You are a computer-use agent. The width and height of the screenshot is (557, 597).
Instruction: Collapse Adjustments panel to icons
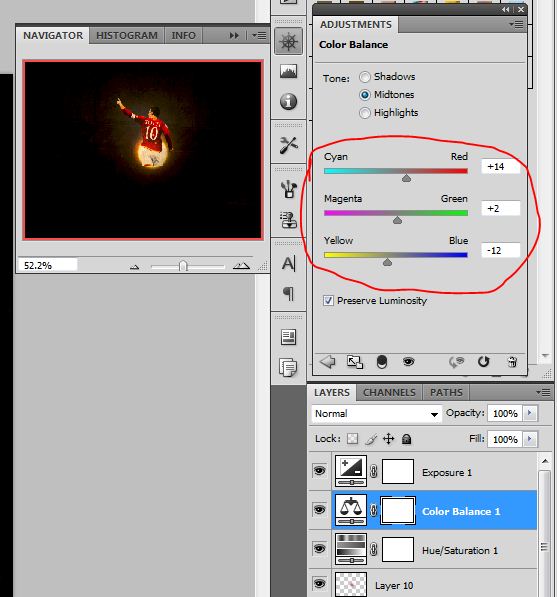tap(505, 10)
